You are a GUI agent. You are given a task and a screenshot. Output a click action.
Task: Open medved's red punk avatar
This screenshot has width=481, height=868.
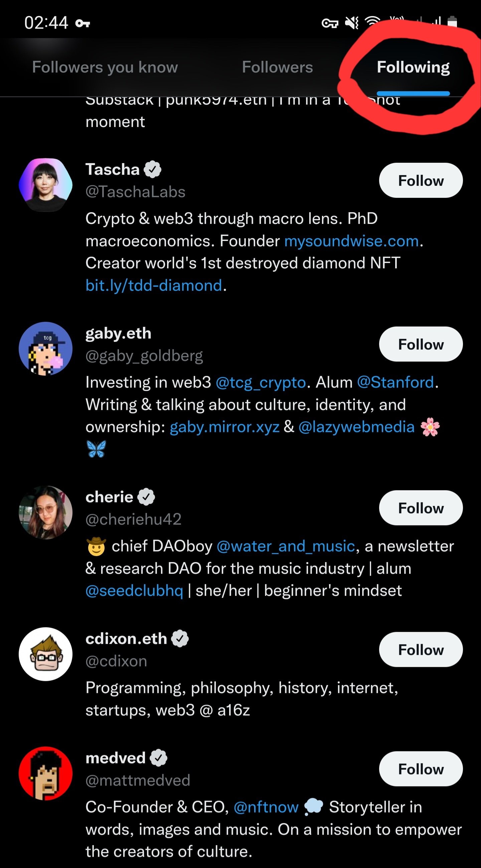45,773
